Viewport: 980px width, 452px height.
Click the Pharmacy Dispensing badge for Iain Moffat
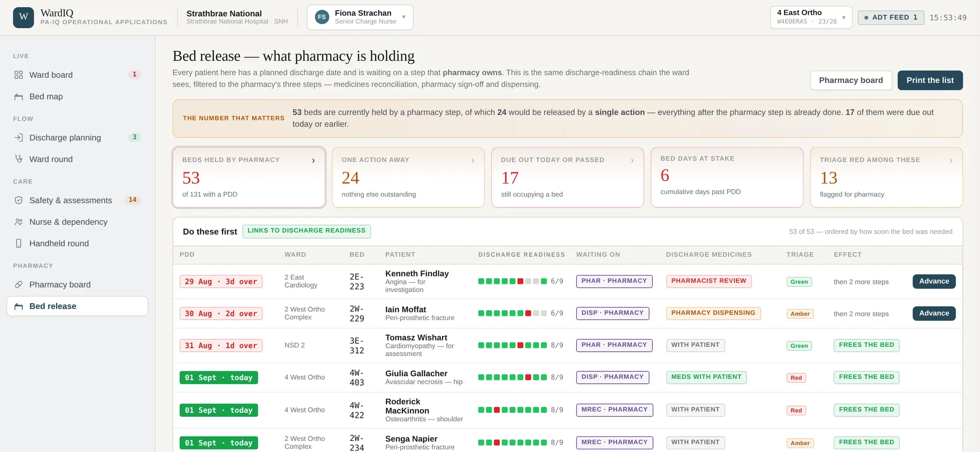point(713,313)
